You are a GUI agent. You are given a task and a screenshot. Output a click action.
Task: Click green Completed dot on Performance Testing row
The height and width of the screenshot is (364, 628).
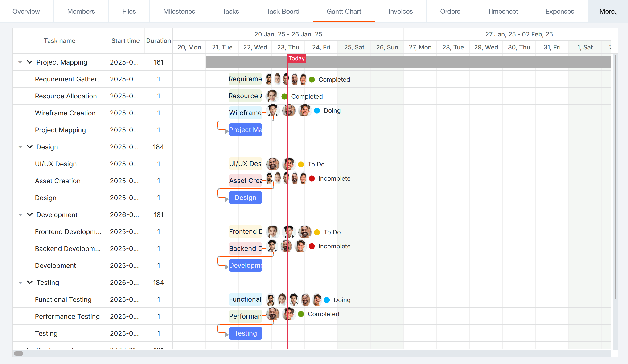tap(301, 314)
